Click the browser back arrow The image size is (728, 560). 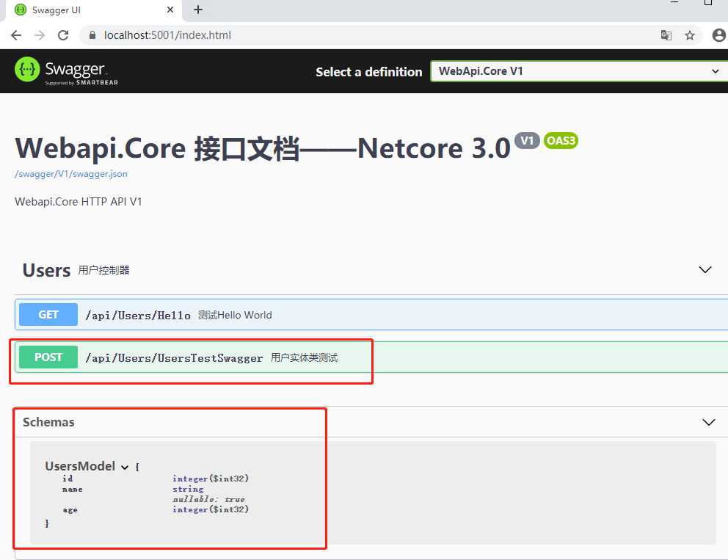pyautogui.click(x=16, y=35)
